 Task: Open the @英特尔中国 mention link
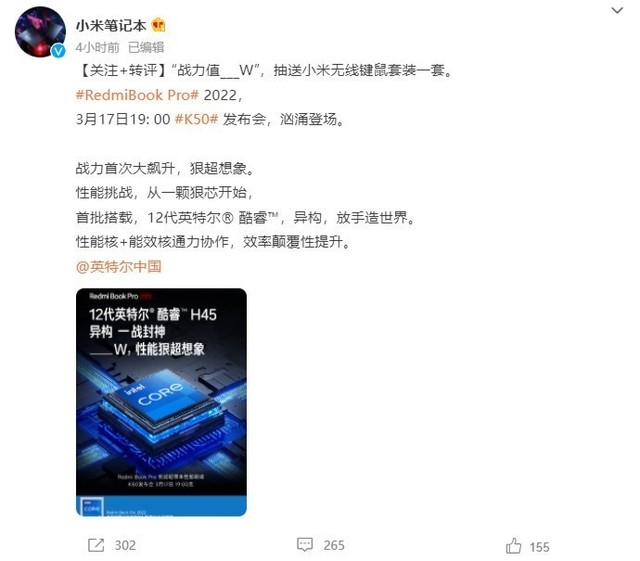click(118, 266)
